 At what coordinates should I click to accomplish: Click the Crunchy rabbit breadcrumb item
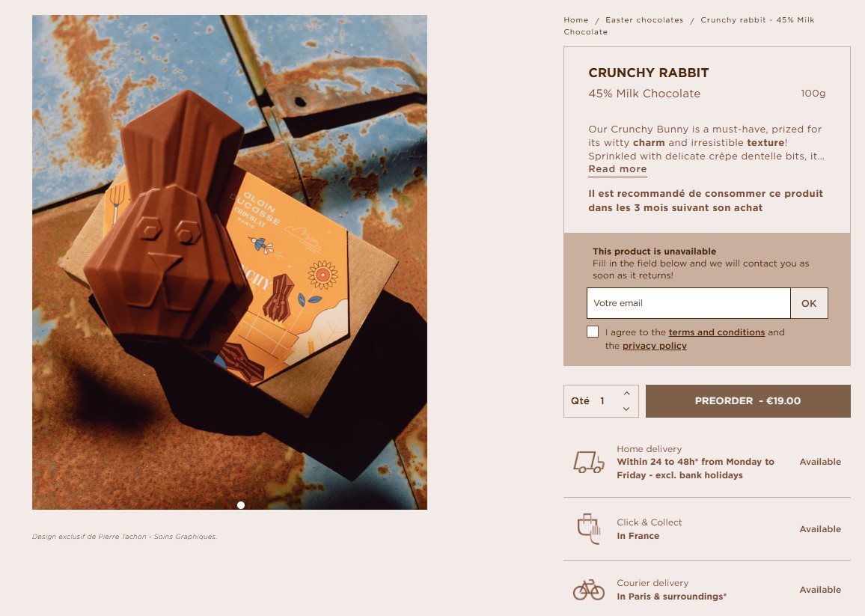point(689,26)
